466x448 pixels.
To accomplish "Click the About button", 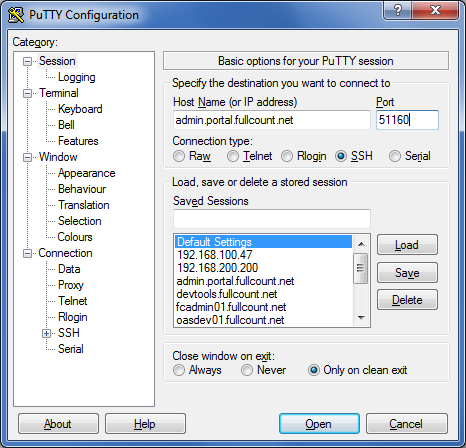I will point(58,424).
